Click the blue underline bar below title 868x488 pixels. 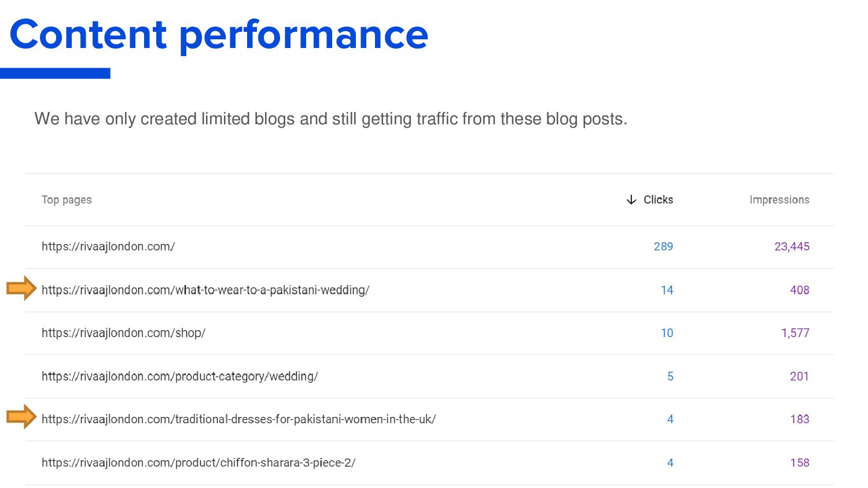(55, 73)
